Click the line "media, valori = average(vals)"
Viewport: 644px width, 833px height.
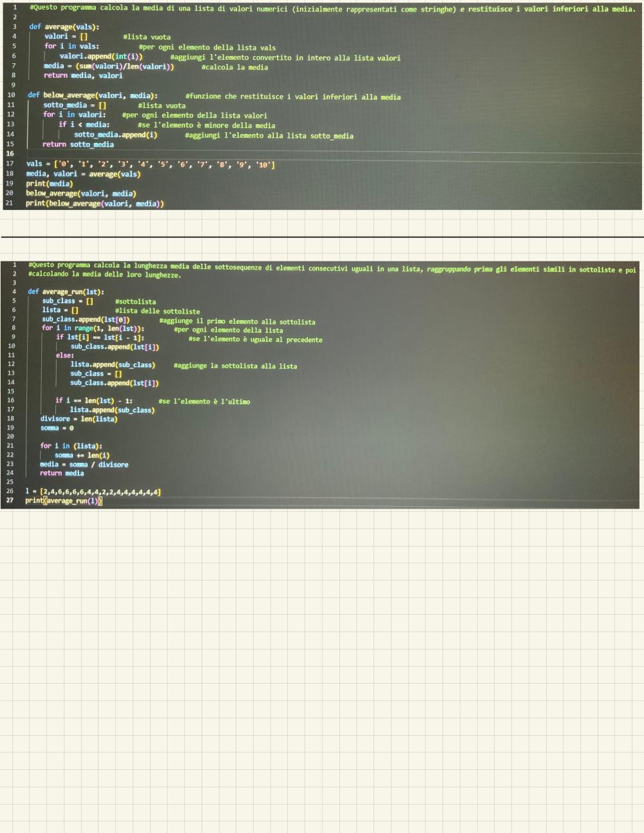point(83,174)
